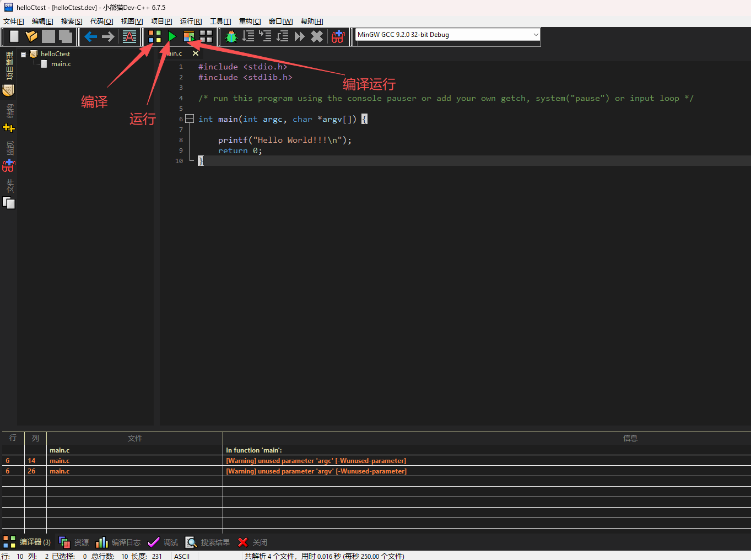The height and width of the screenshot is (560, 751).
Task: Stop execution with the X icon
Action: [317, 36]
